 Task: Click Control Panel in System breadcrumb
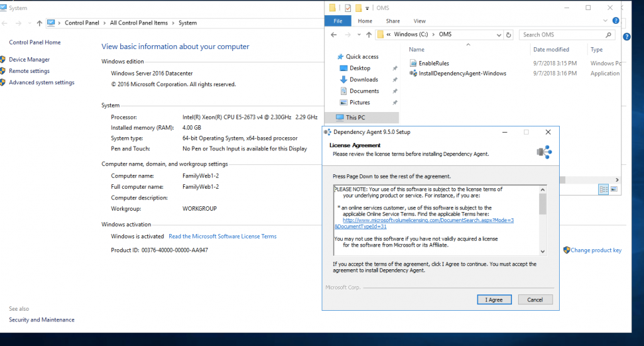point(82,23)
